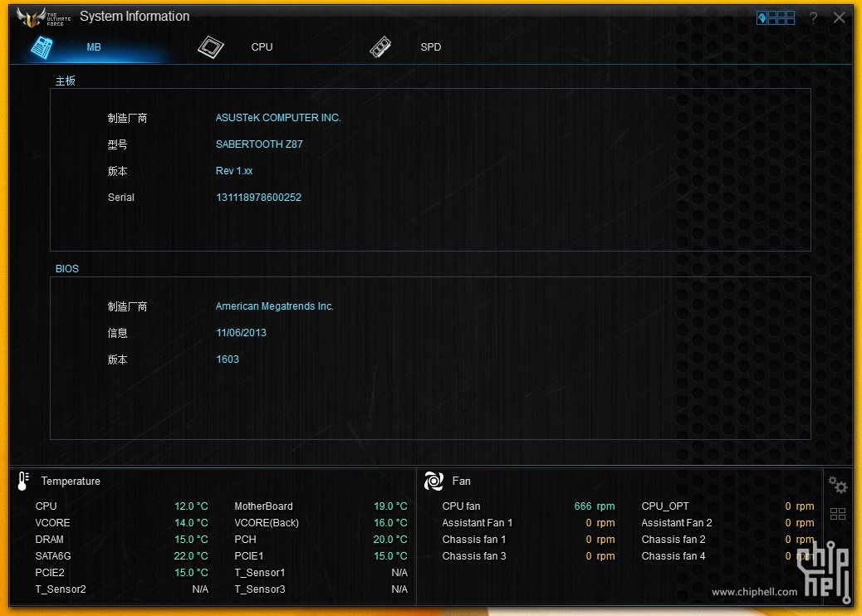The height and width of the screenshot is (616, 862).
Task: Click the thermometer icon next to Temperature
Action: [23, 481]
